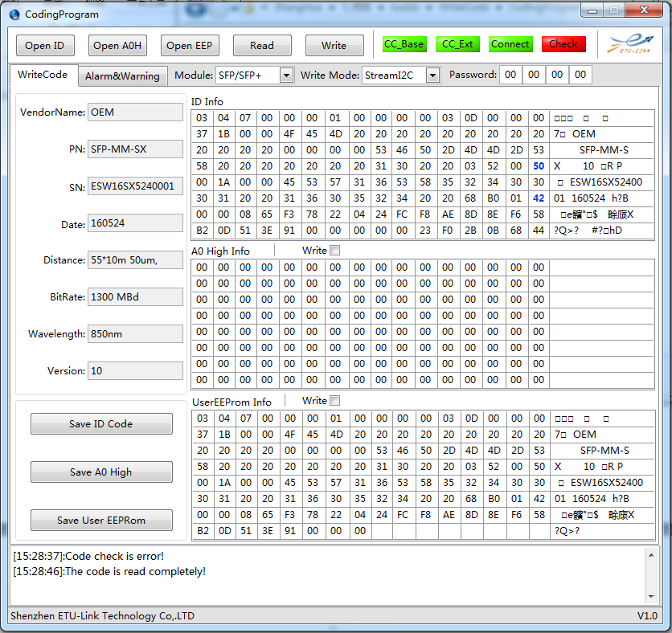Click the CodingProgram title bar icon

tap(14, 14)
